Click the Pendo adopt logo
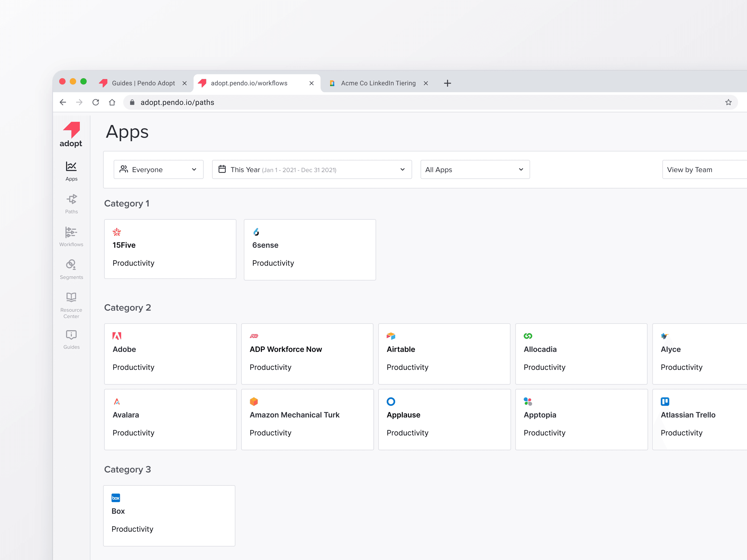 (x=71, y=134)
